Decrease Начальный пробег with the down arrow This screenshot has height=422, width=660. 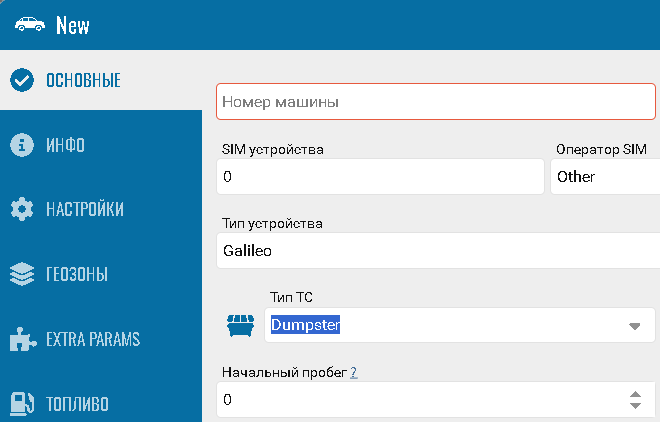click(x=634, y=406)
